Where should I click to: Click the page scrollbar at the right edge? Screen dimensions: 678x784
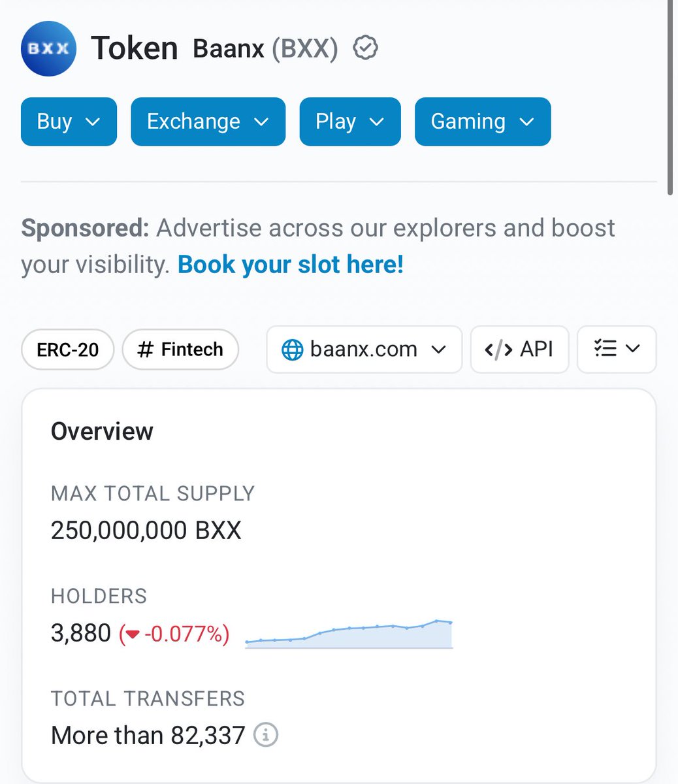(x=671, y=98)
